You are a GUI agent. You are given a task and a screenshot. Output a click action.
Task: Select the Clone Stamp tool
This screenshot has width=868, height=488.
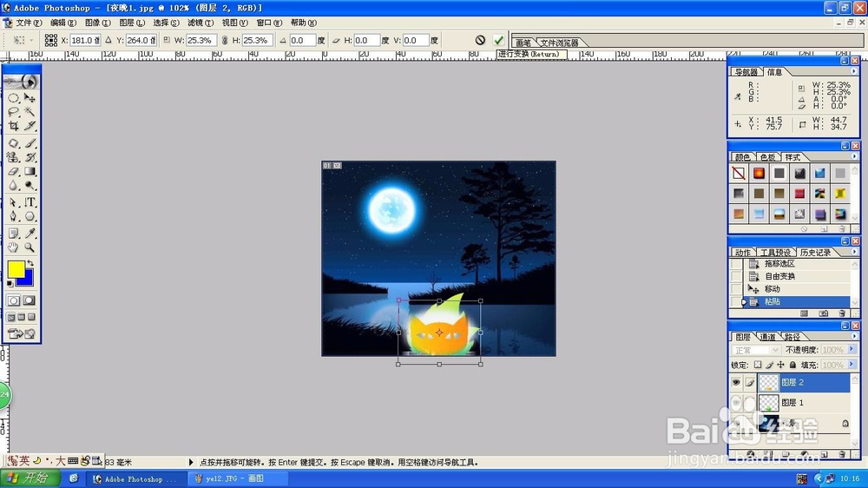[13, 157]
